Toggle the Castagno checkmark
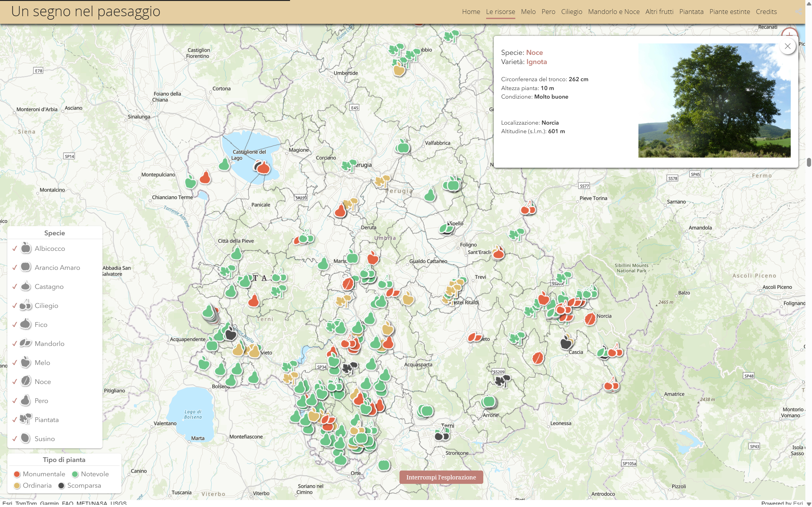Viewport: 812px width, 507px height. tap(15, 286)
